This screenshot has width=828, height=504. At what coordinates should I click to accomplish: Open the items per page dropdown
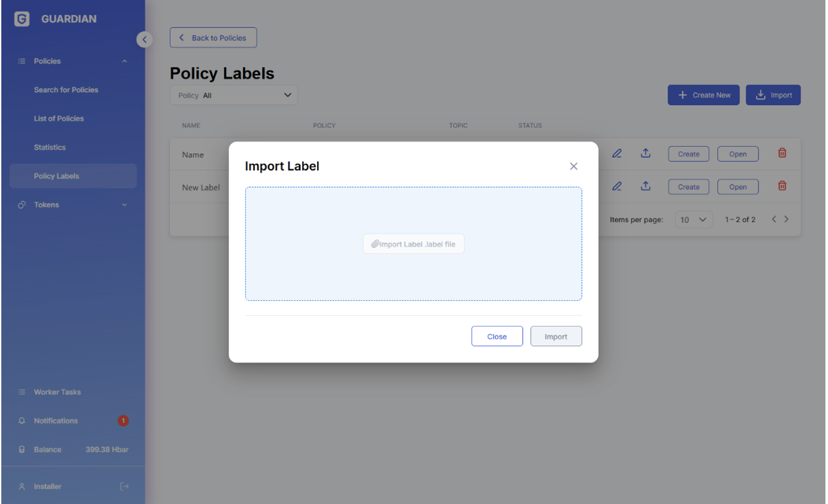[693, 220]
